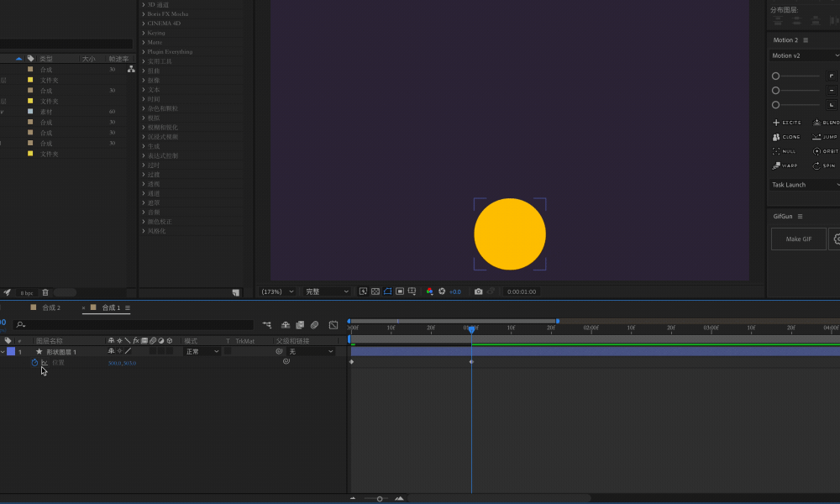
Task: Toggle shy switch on shape layer 1
Action: coord(111,351)
